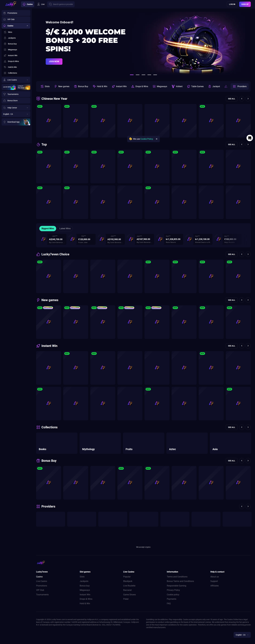Switch to the Latest Wins toggle
255x644 pixels.
65,229
